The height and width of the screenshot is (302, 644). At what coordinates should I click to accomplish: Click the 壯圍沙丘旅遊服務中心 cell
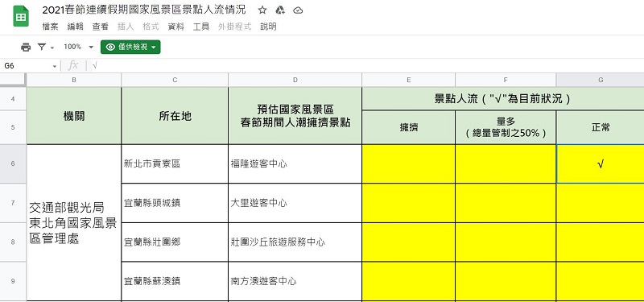click(295, 242)
